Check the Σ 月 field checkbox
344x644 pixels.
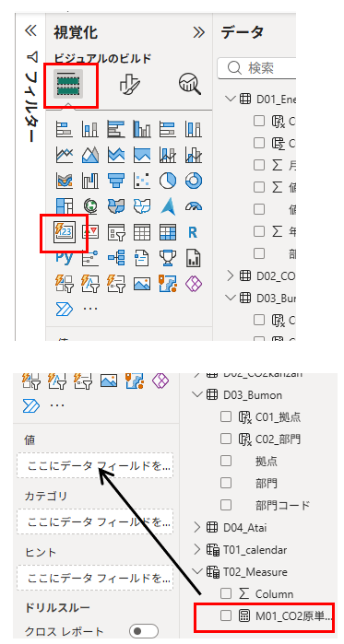click(x=259, y=165)
